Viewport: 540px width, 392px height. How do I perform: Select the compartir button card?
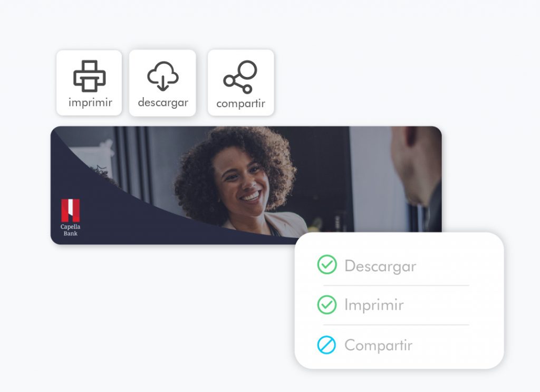tap(240, 83)
